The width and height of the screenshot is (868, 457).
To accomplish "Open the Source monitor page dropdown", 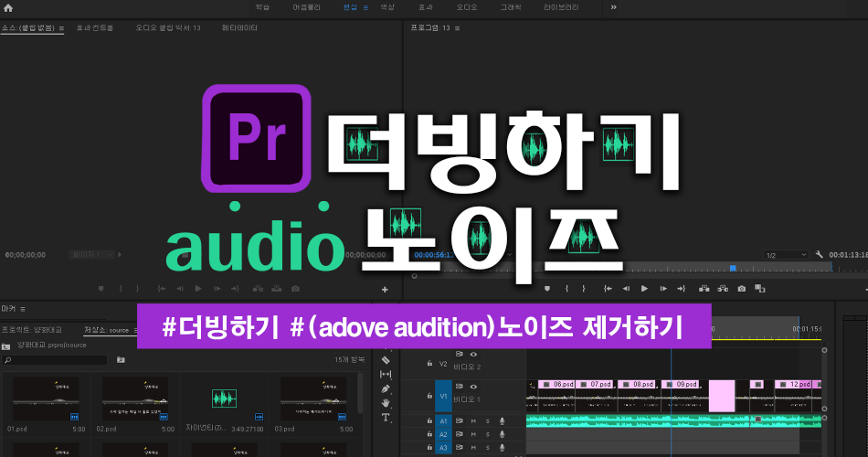I will click(x=92, y=254).
